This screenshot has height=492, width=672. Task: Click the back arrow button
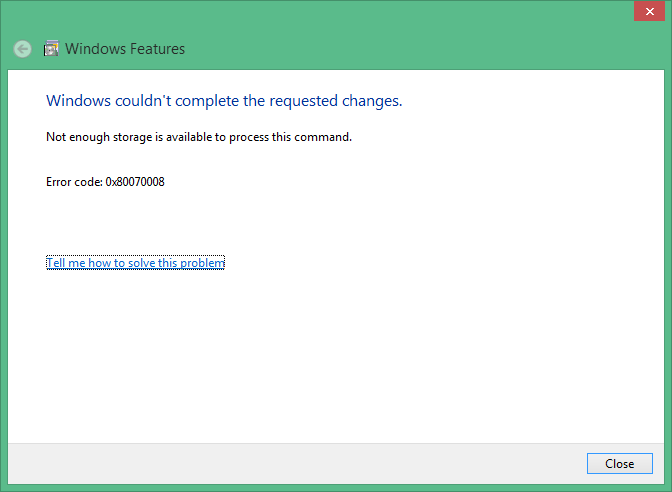coord(22,49)
